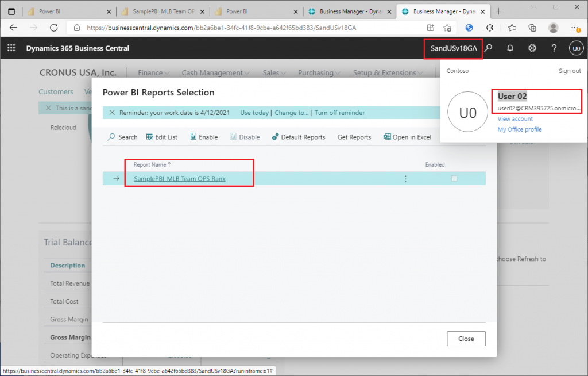Open the help question mark

(554, 48)
